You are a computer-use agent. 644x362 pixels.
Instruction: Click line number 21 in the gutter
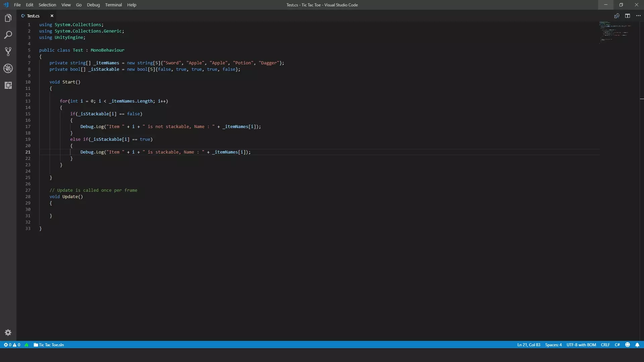click(x=28, y=152)
